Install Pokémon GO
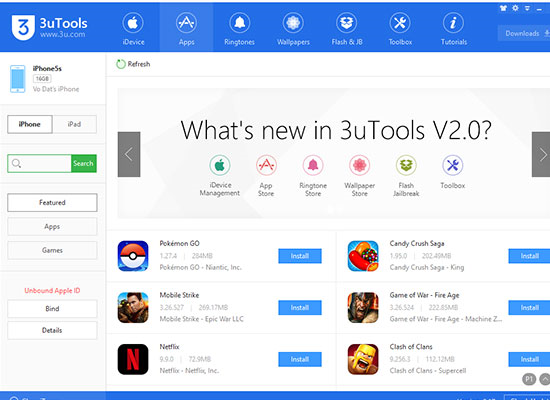Screen dimensions: 550x400 300,256
